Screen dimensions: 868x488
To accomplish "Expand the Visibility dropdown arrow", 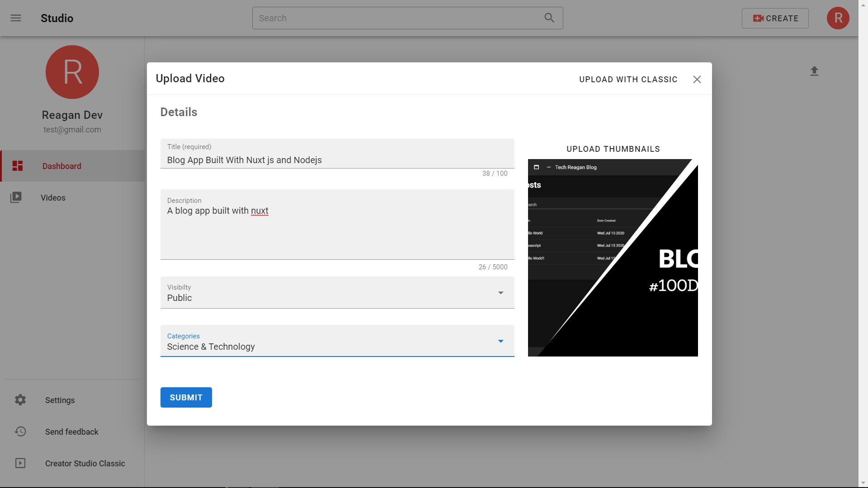I will (500, 293).
